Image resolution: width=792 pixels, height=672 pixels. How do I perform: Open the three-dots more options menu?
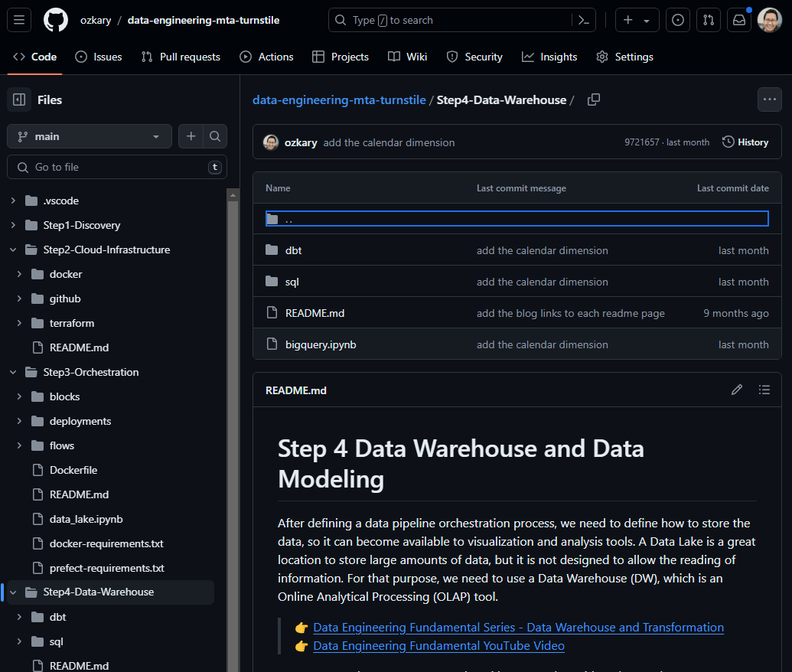click(770, 99)
